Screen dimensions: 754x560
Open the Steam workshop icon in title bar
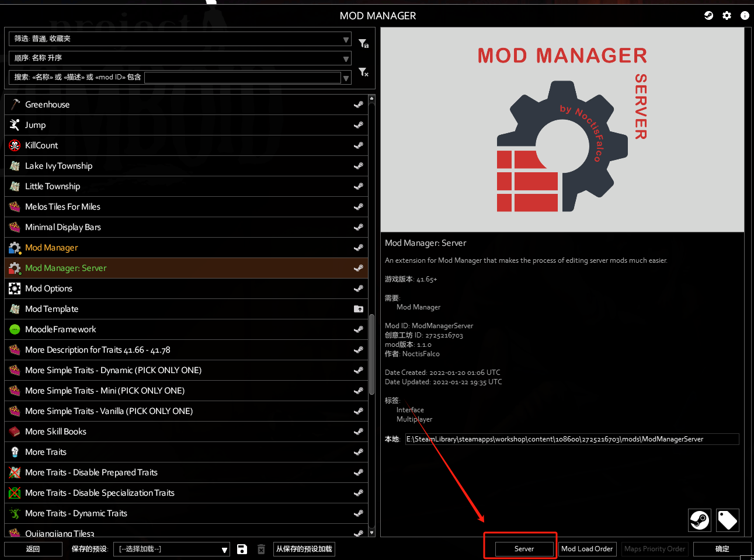coord(709,16)
